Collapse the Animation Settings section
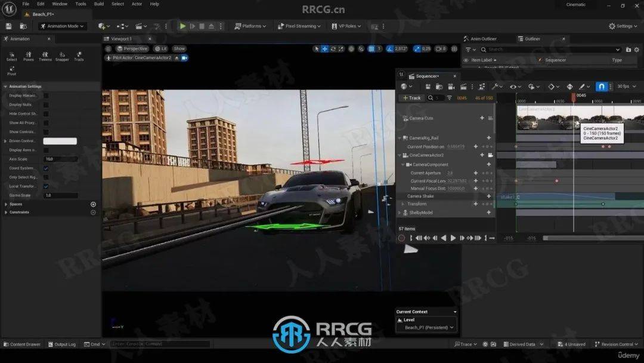Image resolution: width=644 pixels, height=363 pixels. pos(5,87)
